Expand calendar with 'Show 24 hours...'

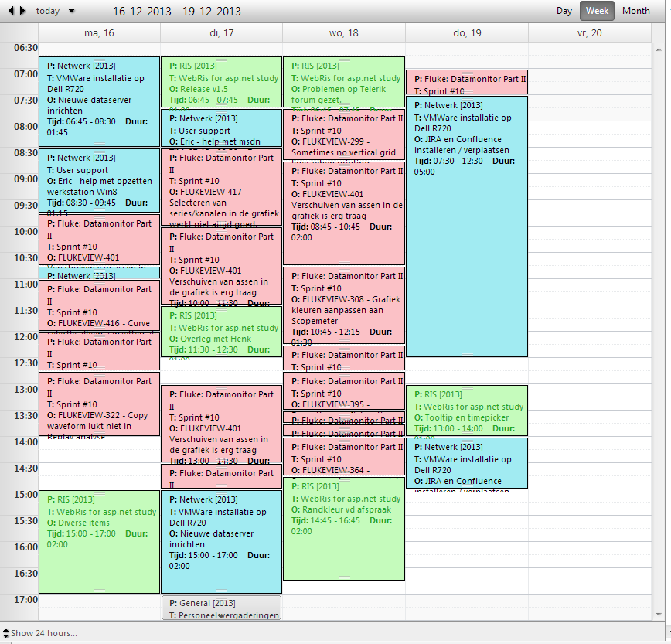tap(44, 633)
